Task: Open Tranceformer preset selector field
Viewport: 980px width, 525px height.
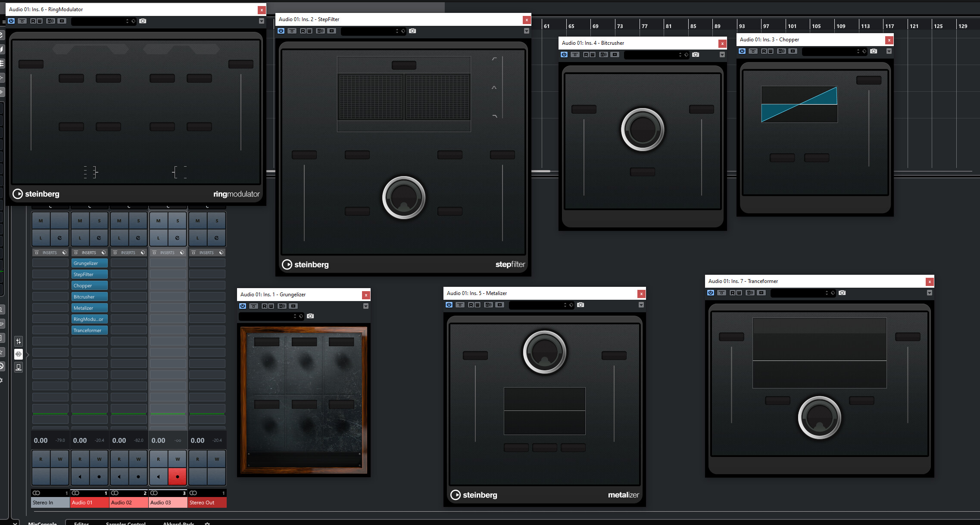Action: click(797, 293)
